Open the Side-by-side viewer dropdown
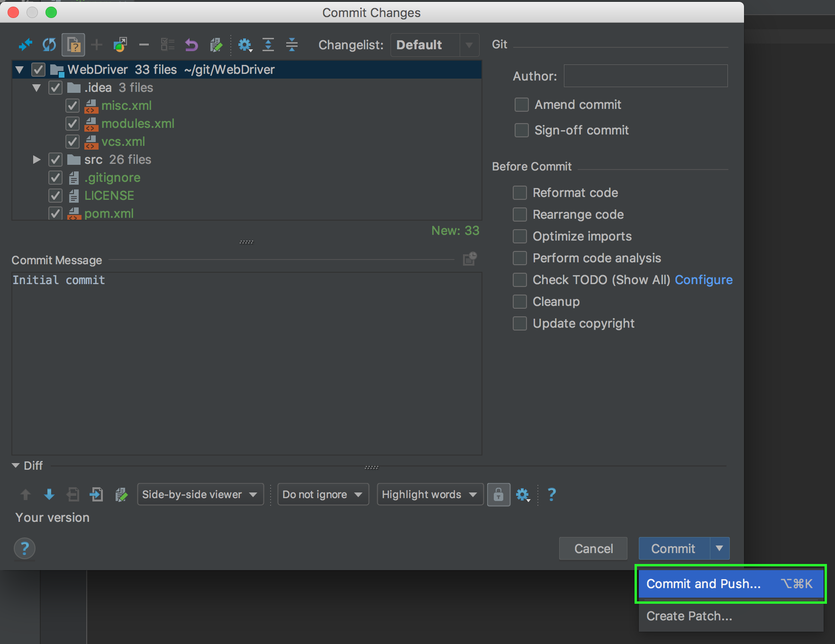The height and width of the screenshot is (644, 835). click(200, 495)
